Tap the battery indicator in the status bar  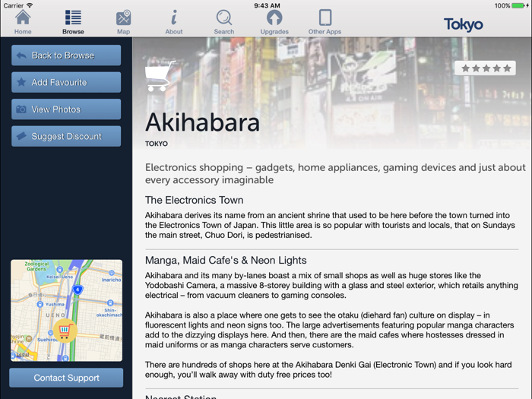(x=518, y=5)
